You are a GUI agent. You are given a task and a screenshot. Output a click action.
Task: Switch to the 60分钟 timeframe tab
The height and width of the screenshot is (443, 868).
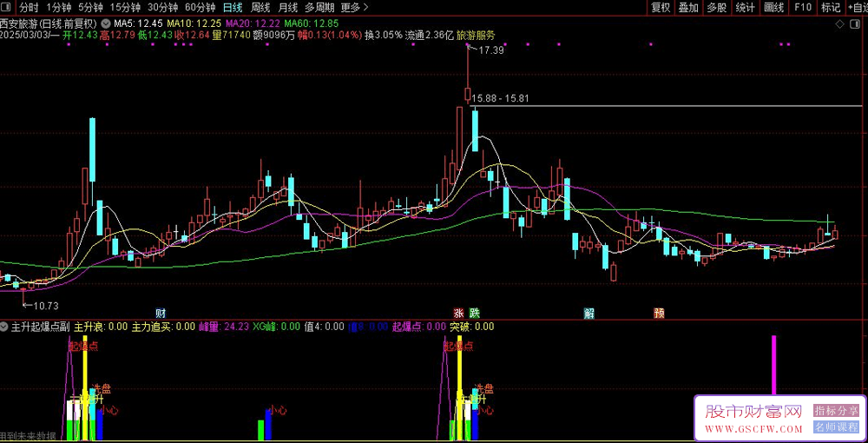click(x=200, y=8)
